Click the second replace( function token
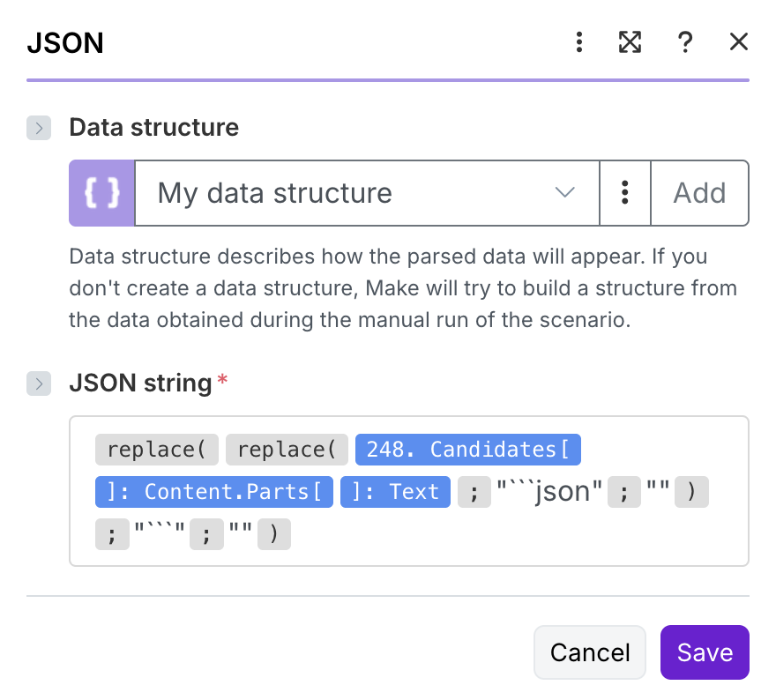Viewport: 776px width, 700px height. [287, 450]
